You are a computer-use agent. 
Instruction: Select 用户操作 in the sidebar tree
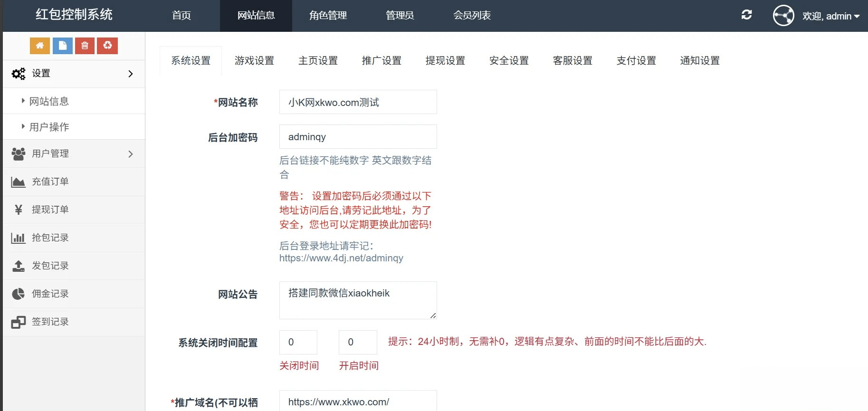tap(49, 127)
